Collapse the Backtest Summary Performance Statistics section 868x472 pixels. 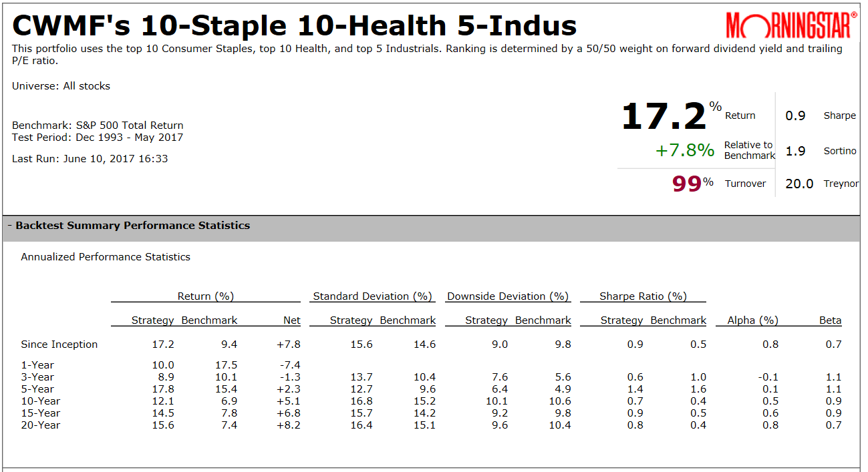click(x=10, y=226)
